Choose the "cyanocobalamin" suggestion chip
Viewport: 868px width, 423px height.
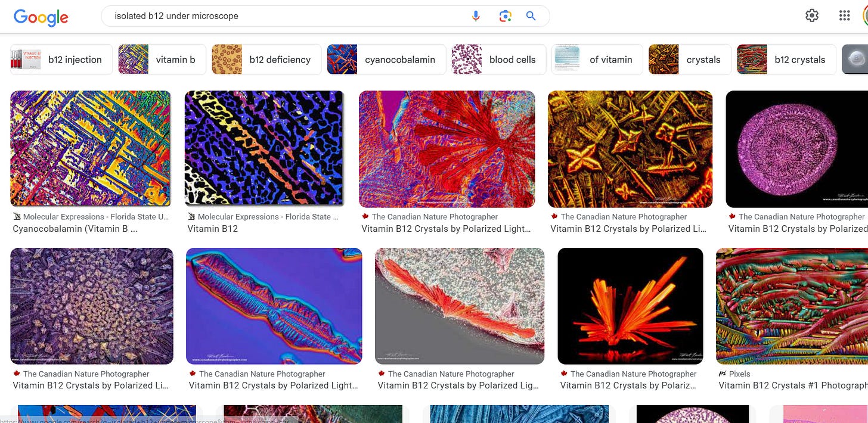click(x=386, y=60)
